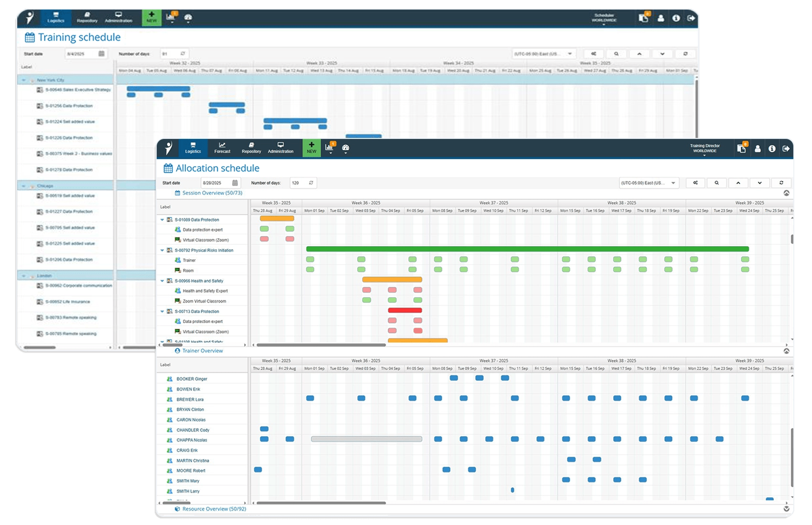Select MARTIN Christina trainer row

click(202, 461)
